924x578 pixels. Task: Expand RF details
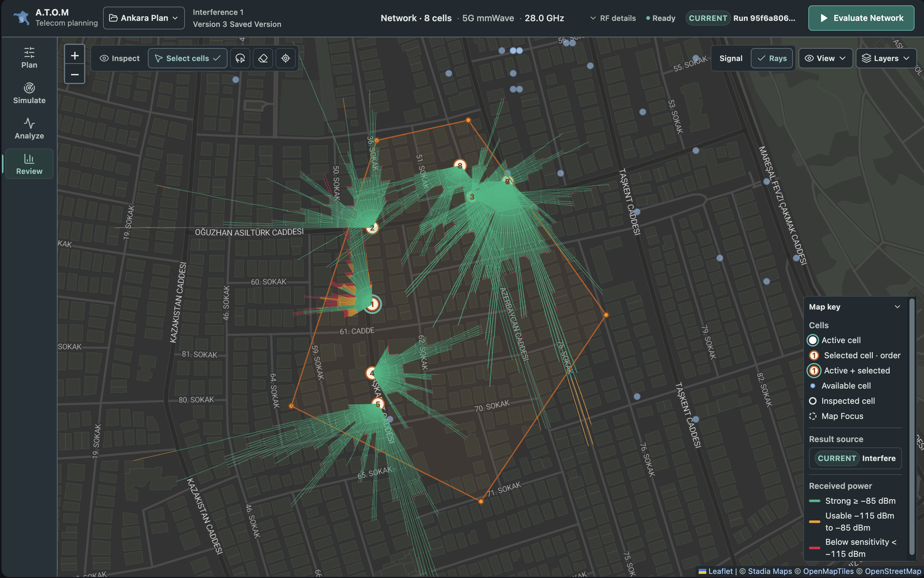point(613,18)
